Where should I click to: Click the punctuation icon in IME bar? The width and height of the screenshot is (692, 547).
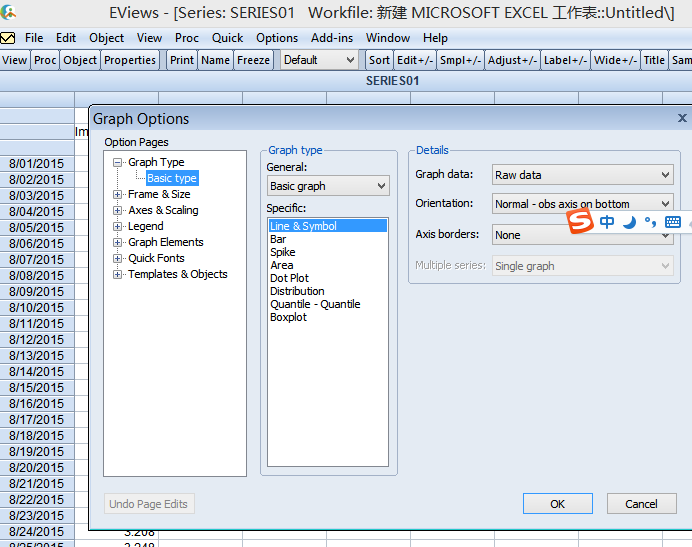pos(651,222)
